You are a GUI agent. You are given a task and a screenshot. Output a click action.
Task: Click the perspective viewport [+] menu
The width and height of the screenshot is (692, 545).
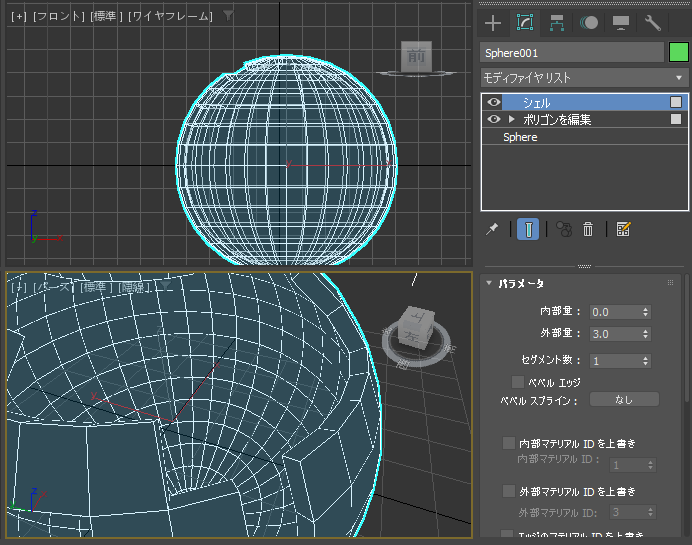coord(19,287)
